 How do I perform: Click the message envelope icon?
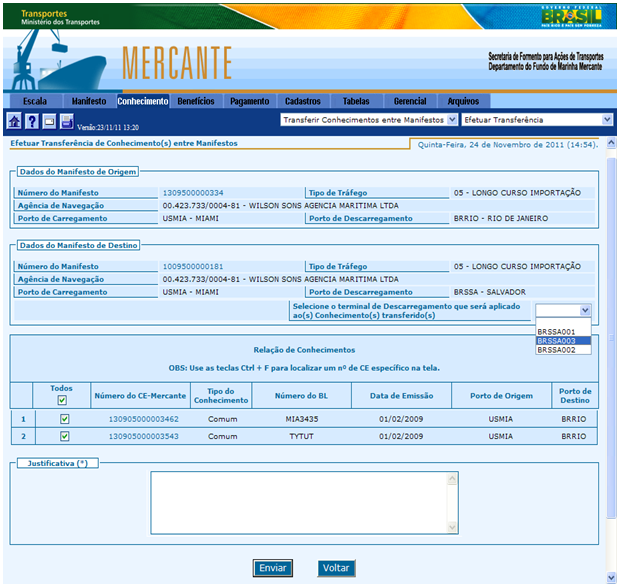49,121
